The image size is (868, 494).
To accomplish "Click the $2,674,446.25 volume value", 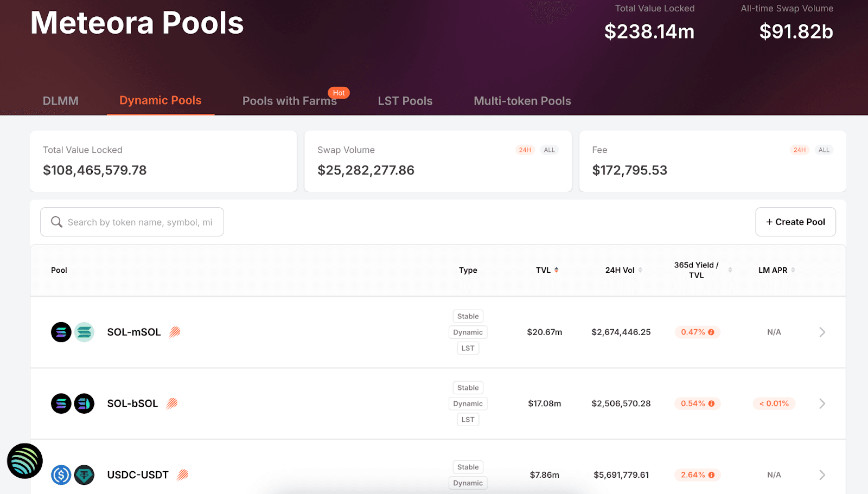I will (621, 332).
